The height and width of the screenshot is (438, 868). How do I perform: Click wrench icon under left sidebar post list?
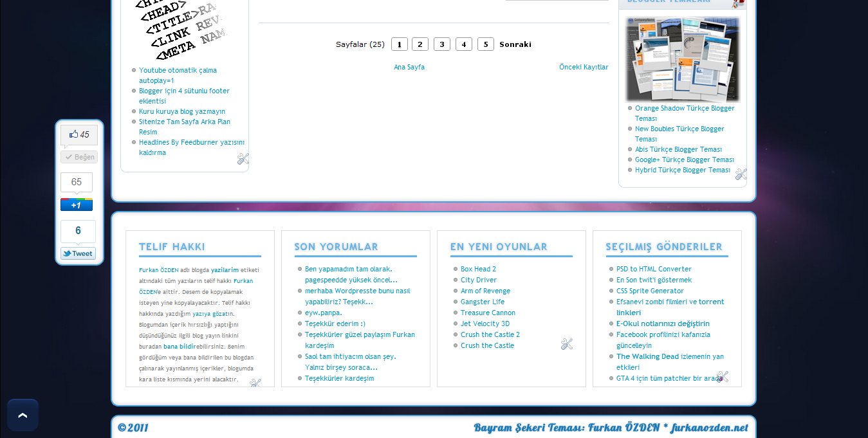pyautogui.click(x=243, y=159)
